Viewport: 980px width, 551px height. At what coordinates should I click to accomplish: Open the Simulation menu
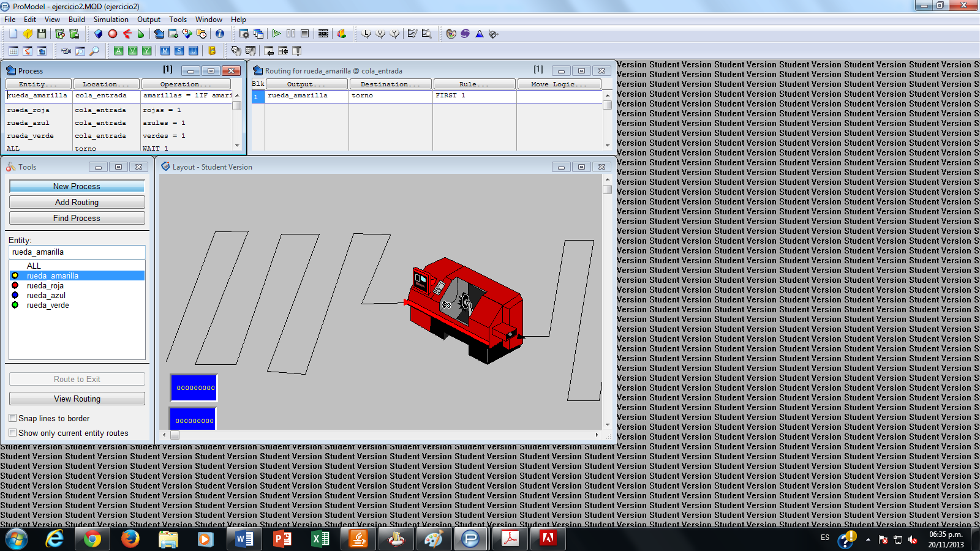111,19
